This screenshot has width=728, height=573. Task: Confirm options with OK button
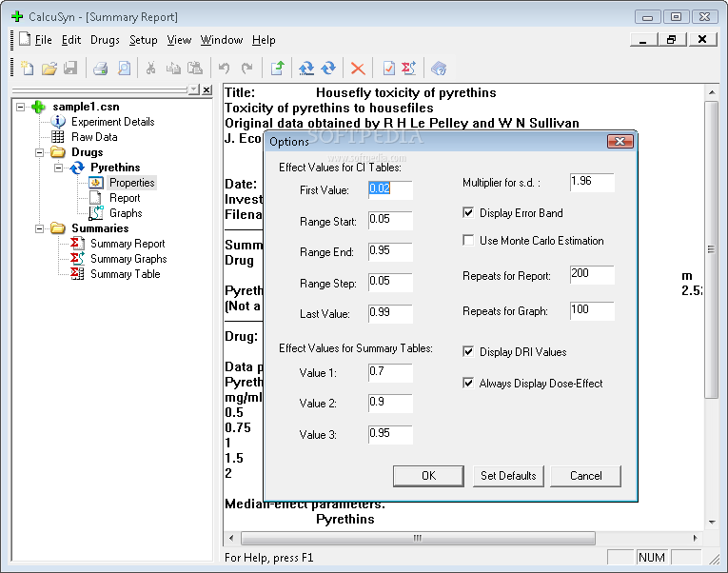428,476
